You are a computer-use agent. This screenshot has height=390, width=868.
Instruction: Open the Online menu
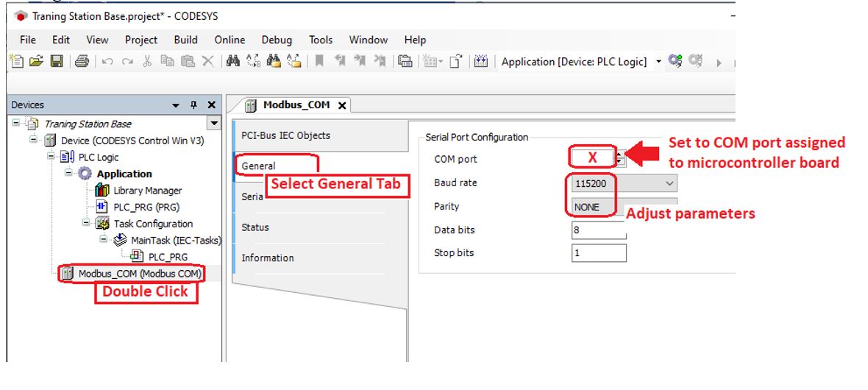tap(230, 40)
